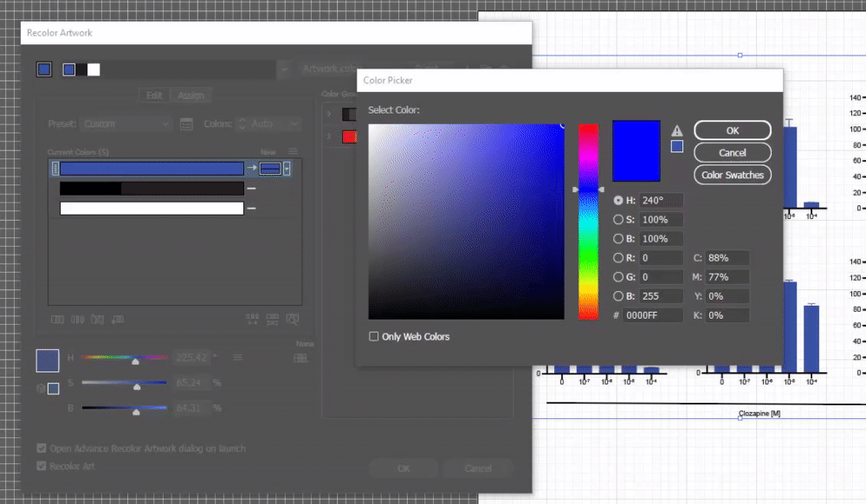Click the B brightness slider in Recolor Artwork

124,408
